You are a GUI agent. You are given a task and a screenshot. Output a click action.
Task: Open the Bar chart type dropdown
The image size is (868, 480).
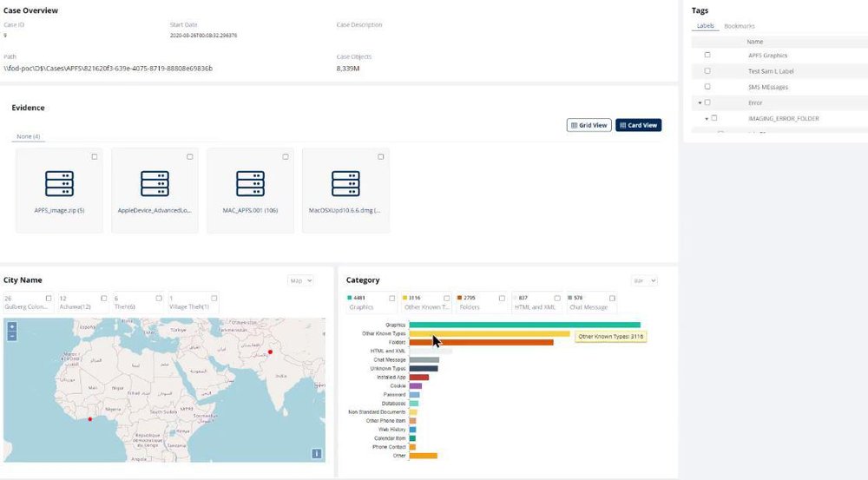[644, 280]
